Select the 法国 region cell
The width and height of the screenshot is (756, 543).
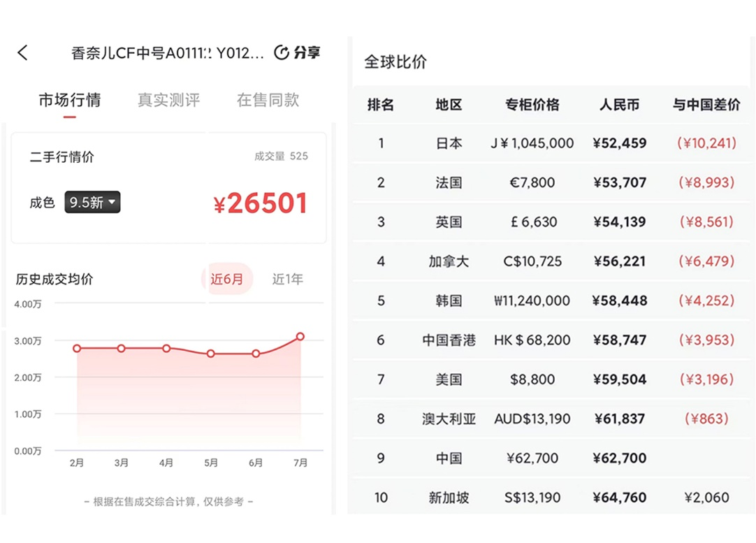449,183
